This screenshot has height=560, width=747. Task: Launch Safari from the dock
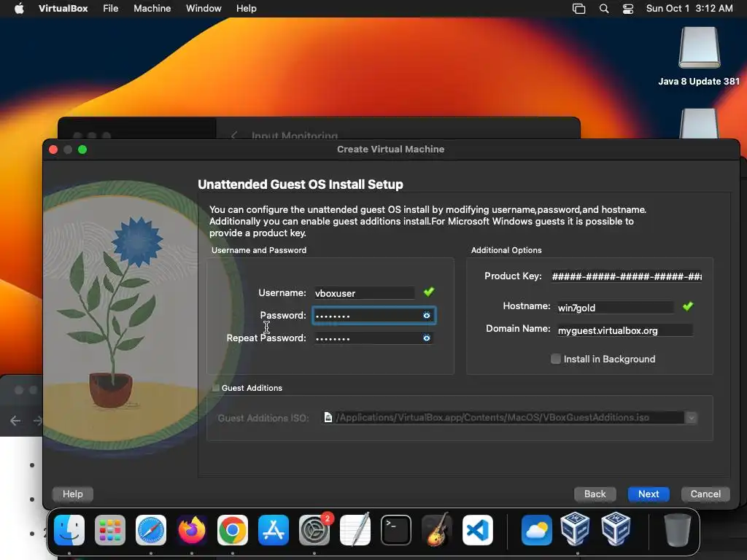[151, 530]
